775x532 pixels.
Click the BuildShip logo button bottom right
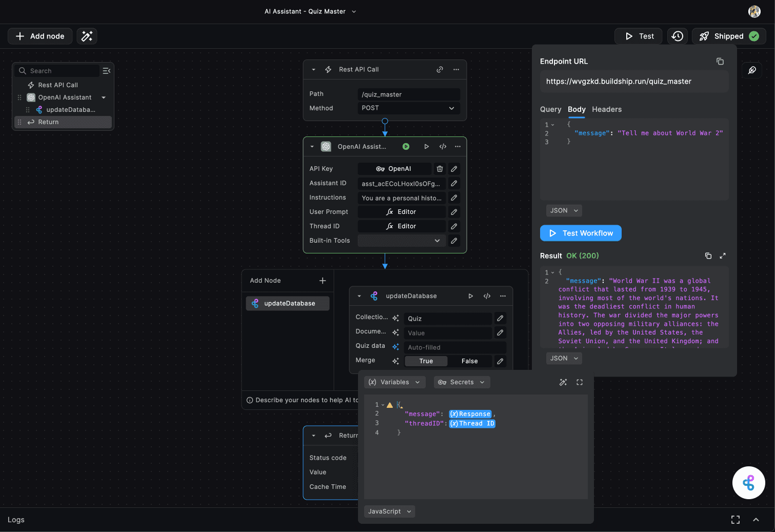(748, 482)
